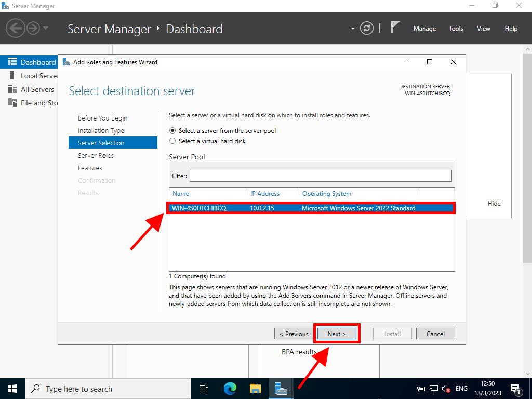Click the forward navigation arrow icon
This screenshot has width=532, height=399.
(33, 28)
